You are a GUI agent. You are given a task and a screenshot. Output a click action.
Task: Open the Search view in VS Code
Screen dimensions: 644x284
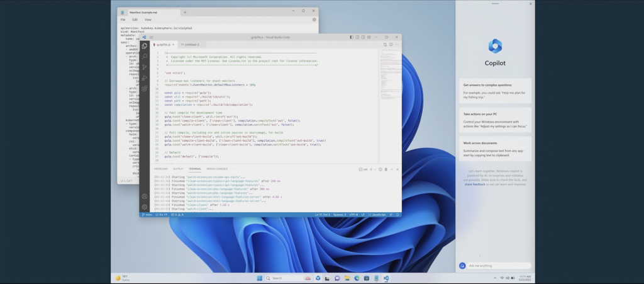point(144,56)
